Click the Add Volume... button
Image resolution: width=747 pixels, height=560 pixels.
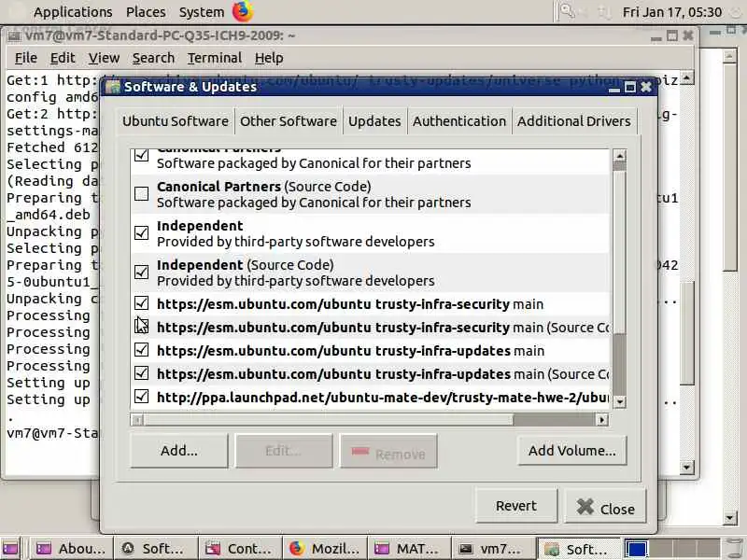571,451
